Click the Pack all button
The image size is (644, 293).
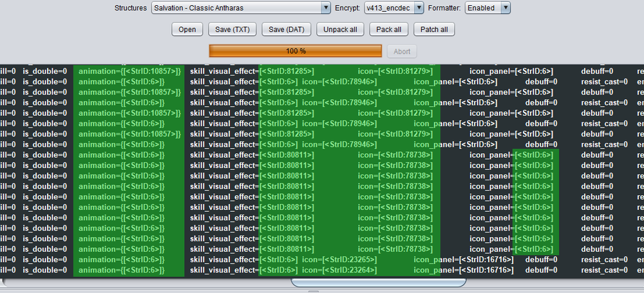click(389, 30)
